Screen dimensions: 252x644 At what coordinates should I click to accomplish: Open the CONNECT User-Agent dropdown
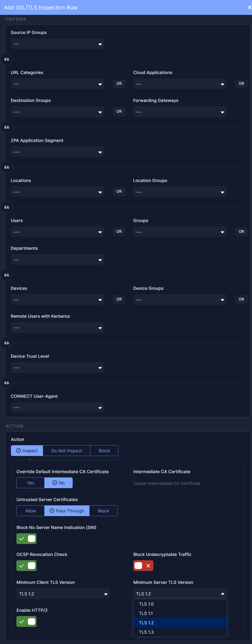click(57, 408)
